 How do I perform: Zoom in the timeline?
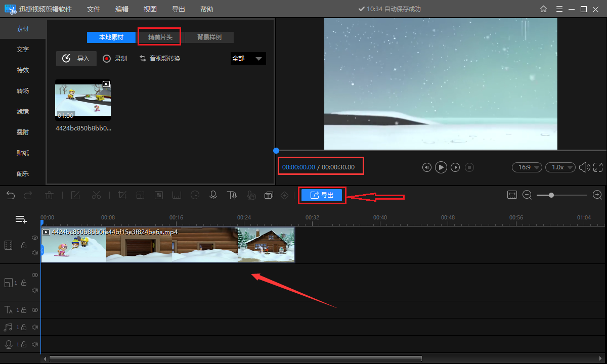tap(597, 195)
